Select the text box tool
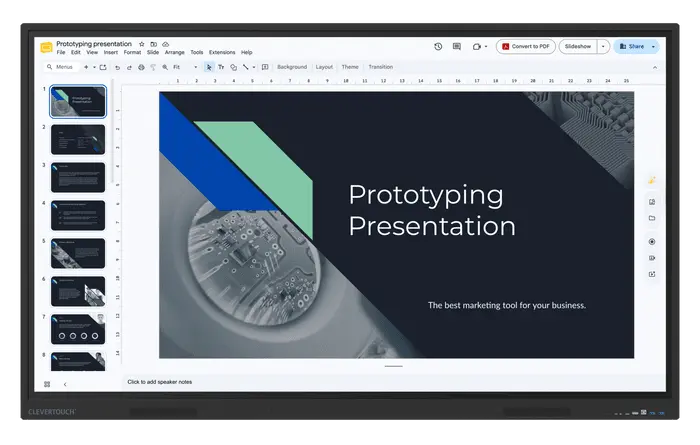700x445 pixels. pos(221,67)
